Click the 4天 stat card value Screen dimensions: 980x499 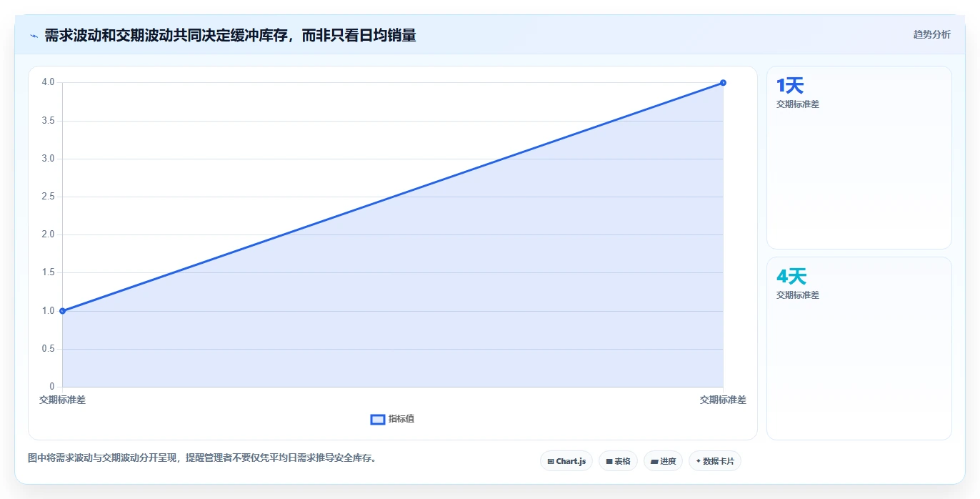[x=791, y=277]
